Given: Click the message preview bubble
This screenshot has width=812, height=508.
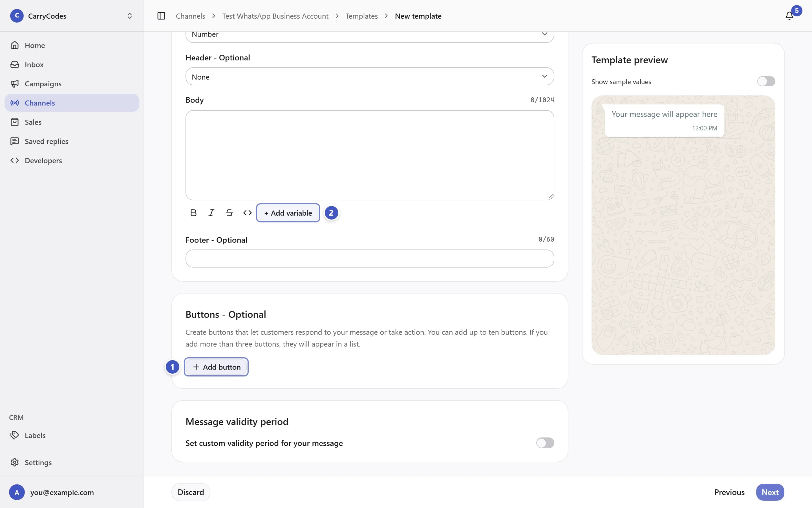Looking at the screenshot, I should coord(664,121).
